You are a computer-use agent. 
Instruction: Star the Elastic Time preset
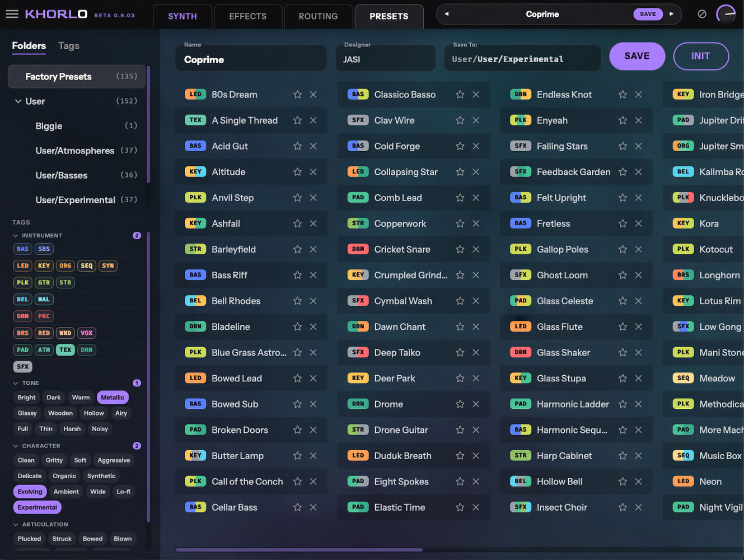point(460,507)
